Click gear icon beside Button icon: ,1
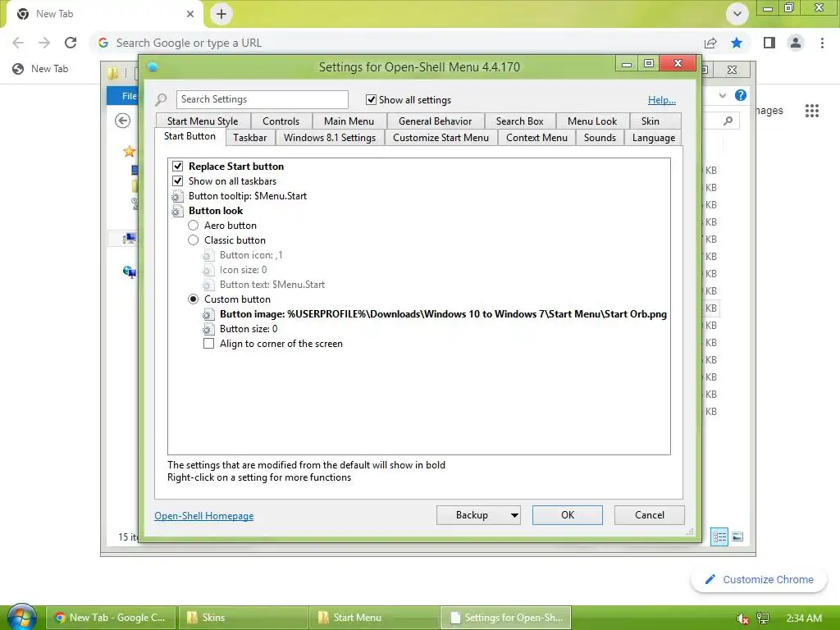 [x=208, y=256]
